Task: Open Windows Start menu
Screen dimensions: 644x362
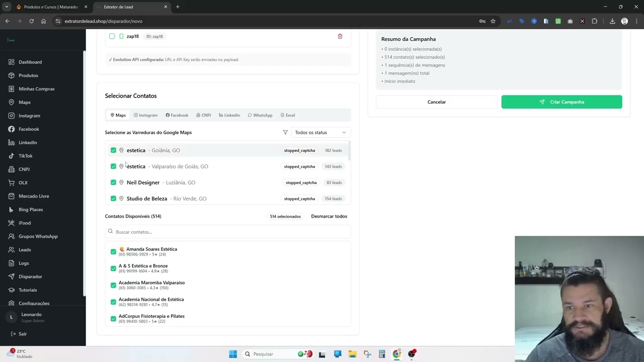Action: tap(233, 354)
